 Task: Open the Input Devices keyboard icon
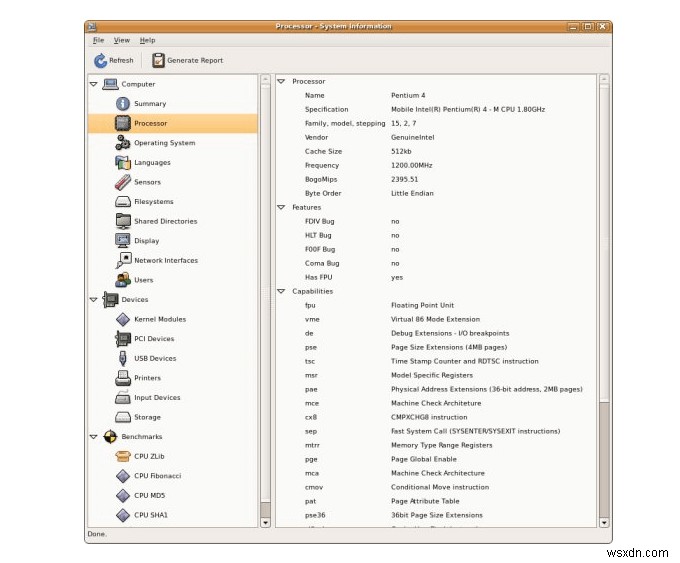tap(123, 397)
